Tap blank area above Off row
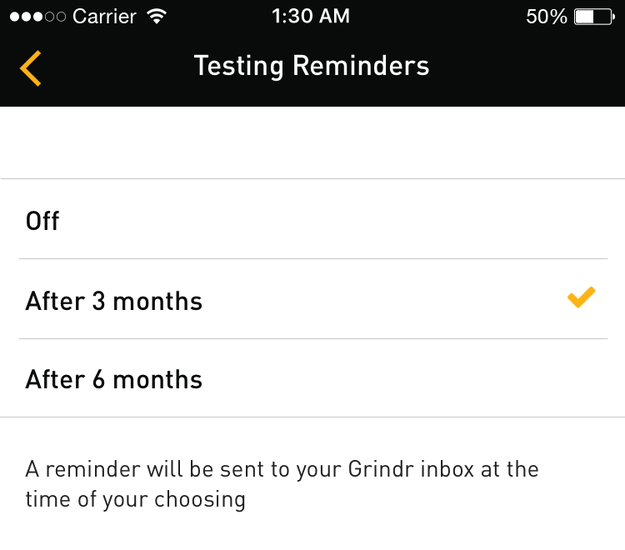Screen dimensions: 625x550 tap(312, 143)
